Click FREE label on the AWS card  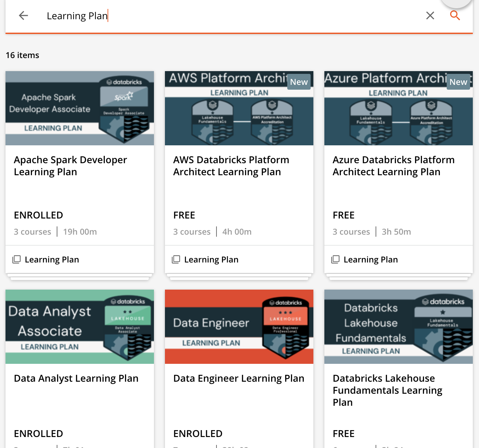coord(184,215)
